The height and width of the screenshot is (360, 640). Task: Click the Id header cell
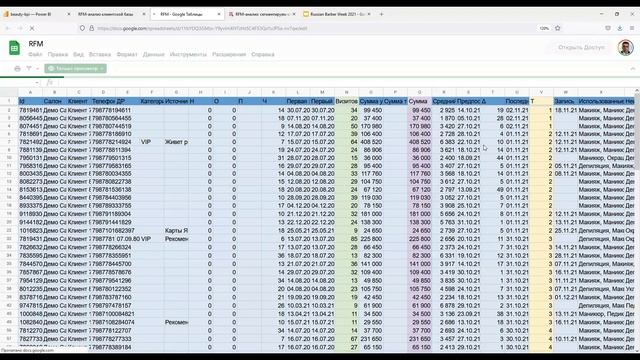pos(30,101)
